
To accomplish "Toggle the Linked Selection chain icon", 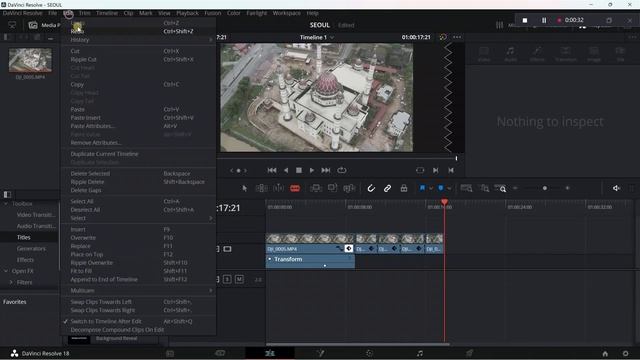I will coord(387,188).
